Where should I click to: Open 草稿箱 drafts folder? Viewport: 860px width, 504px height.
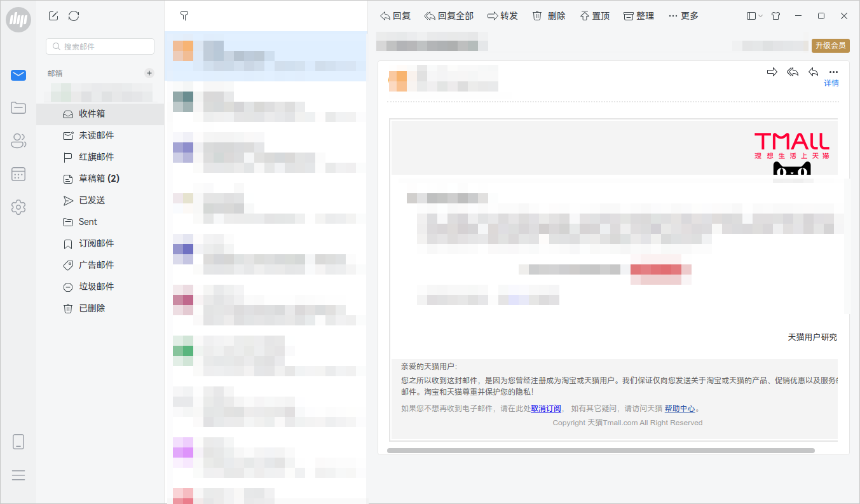pos(100,179)
